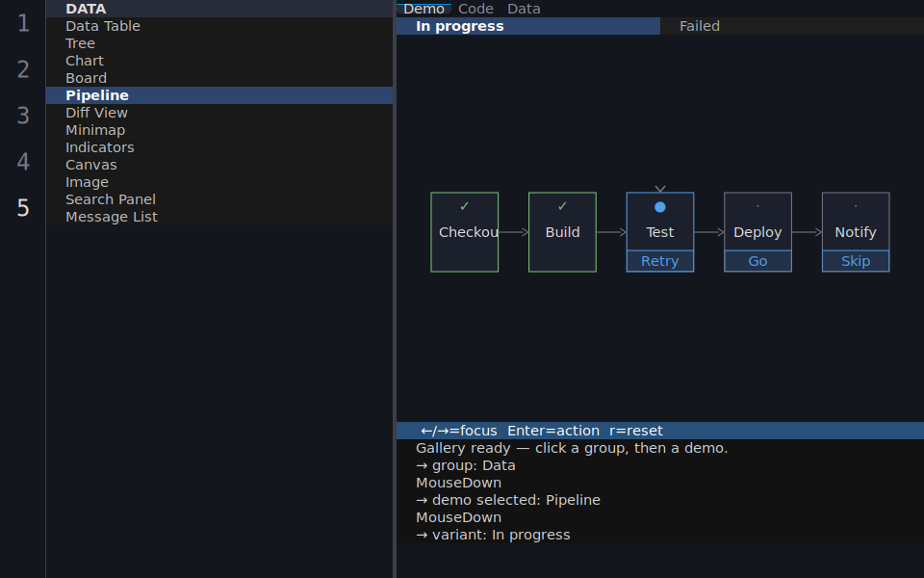Open the Minimap demo
The height and width of the screenshot is (578, 924).
click(219, 130)
